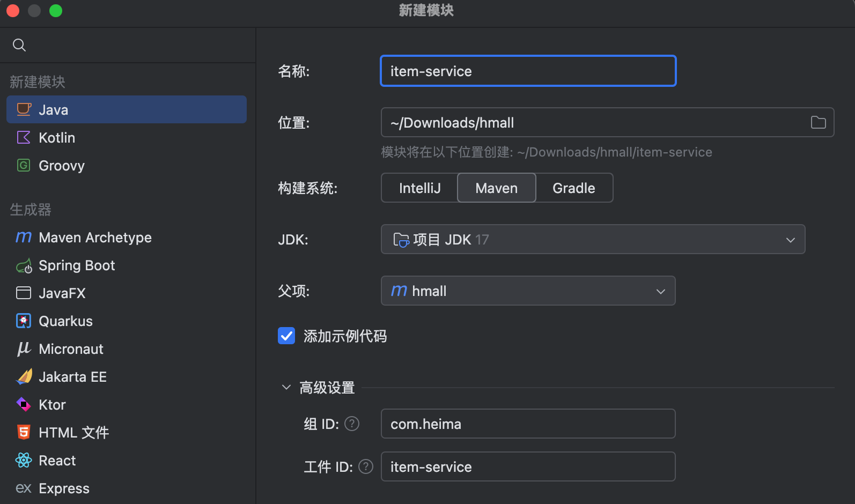Click the Quarkus logo icon
This screenshot has height=504, width=855.
[x=24, y=321]
